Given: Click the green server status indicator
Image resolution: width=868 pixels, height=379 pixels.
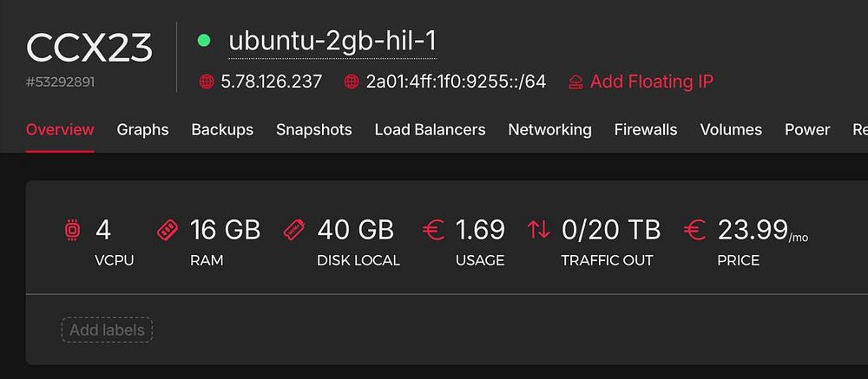Looking at the screenshot, I should 204,40.
